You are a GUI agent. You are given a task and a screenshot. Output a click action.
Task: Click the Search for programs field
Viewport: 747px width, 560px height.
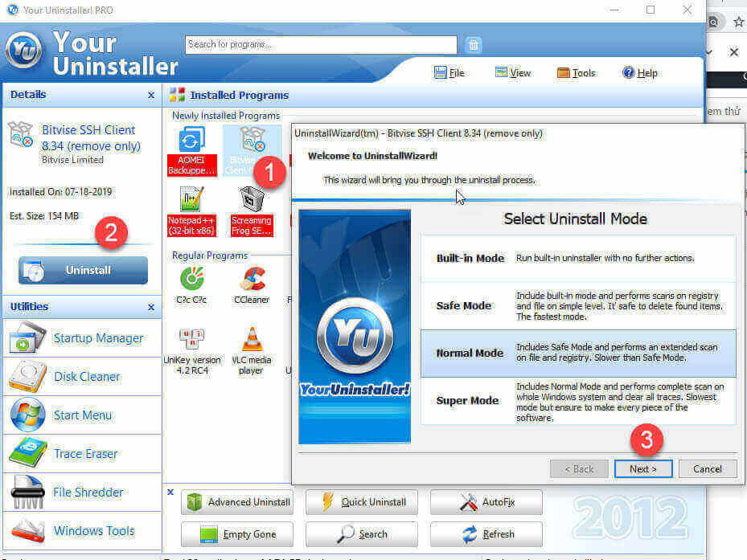point(321,45)
